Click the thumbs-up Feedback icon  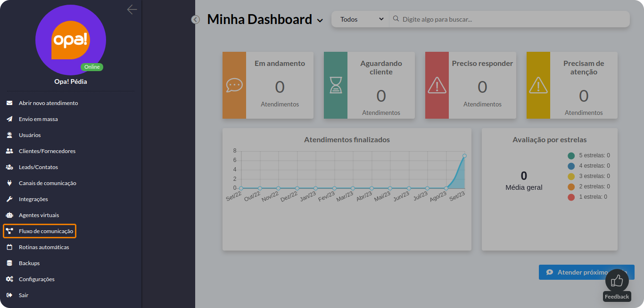pyautogui.click(x=617, y=281)
